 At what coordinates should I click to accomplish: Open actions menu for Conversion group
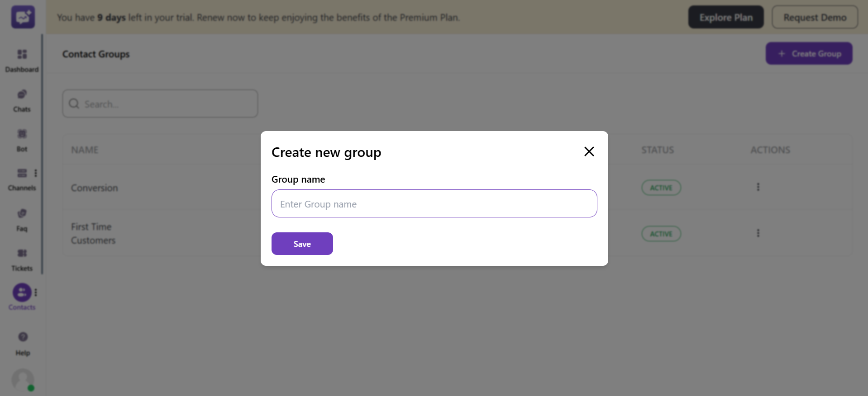(758, 187)
